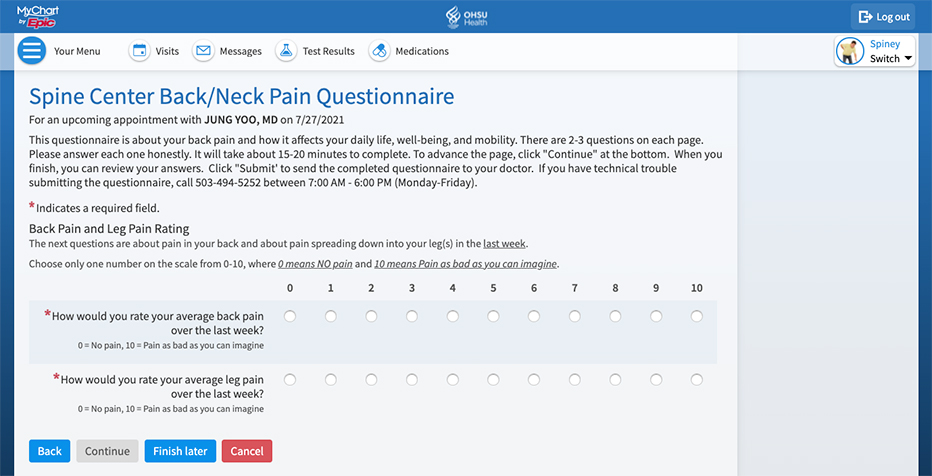Click the Test Results flask icon
Image resolution: width=932 pixels, height=476 pixels.
click(x=287, y=51)
